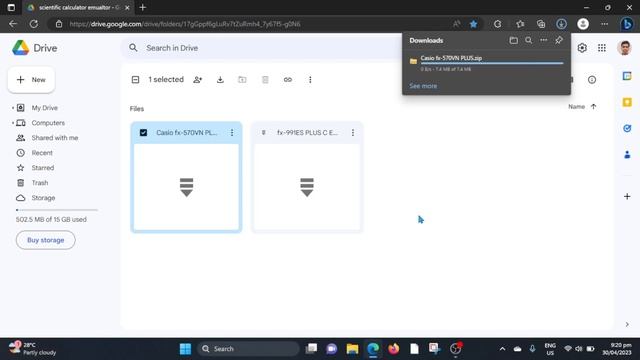Hide side panel chevron
Viewport: 640px width, 360px height.
point(627,324)
